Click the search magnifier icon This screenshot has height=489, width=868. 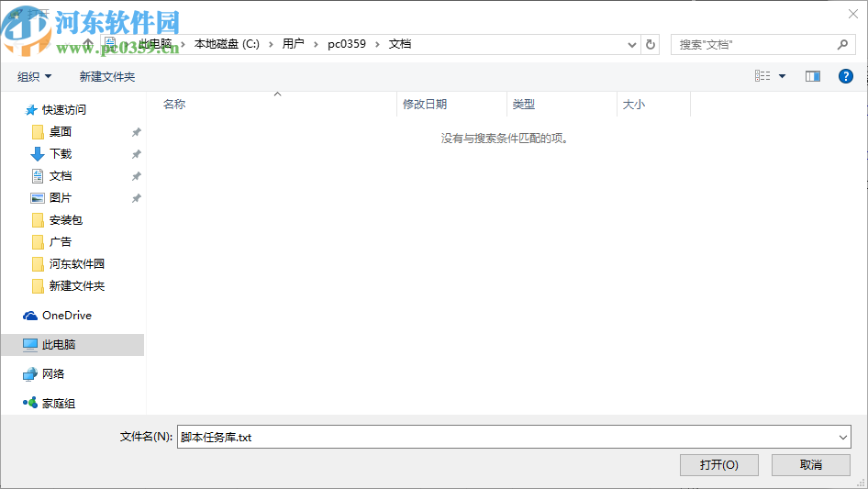(842, 44)
